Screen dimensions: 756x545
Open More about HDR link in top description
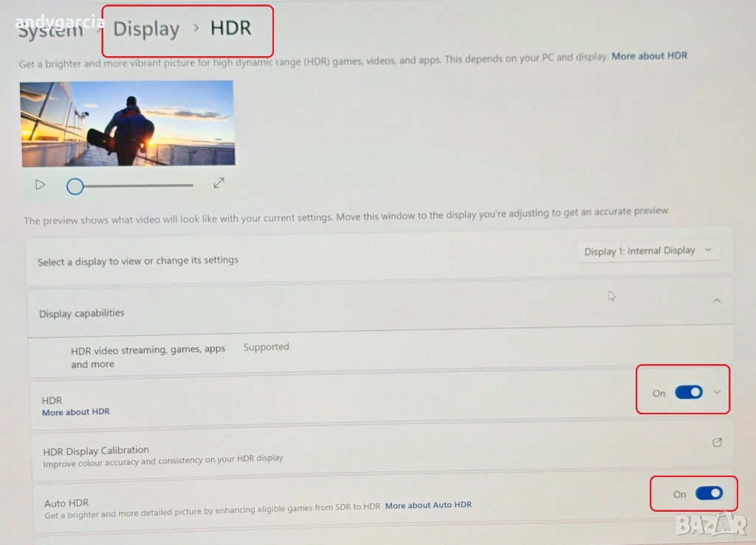(649, 56)
